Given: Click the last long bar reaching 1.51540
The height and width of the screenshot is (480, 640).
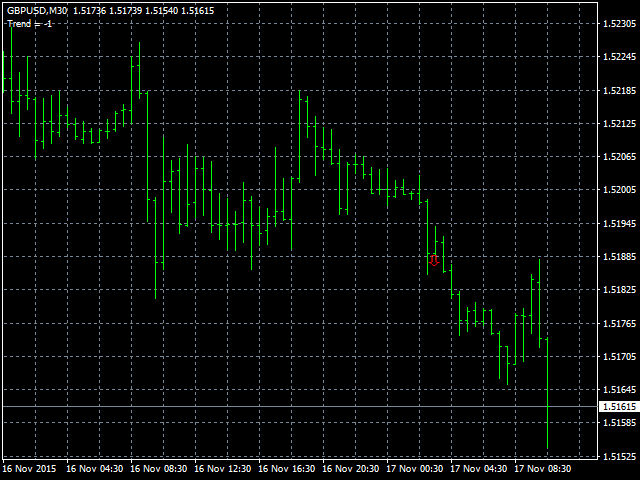Looking at the screenshot, I should tap(547, 393).
